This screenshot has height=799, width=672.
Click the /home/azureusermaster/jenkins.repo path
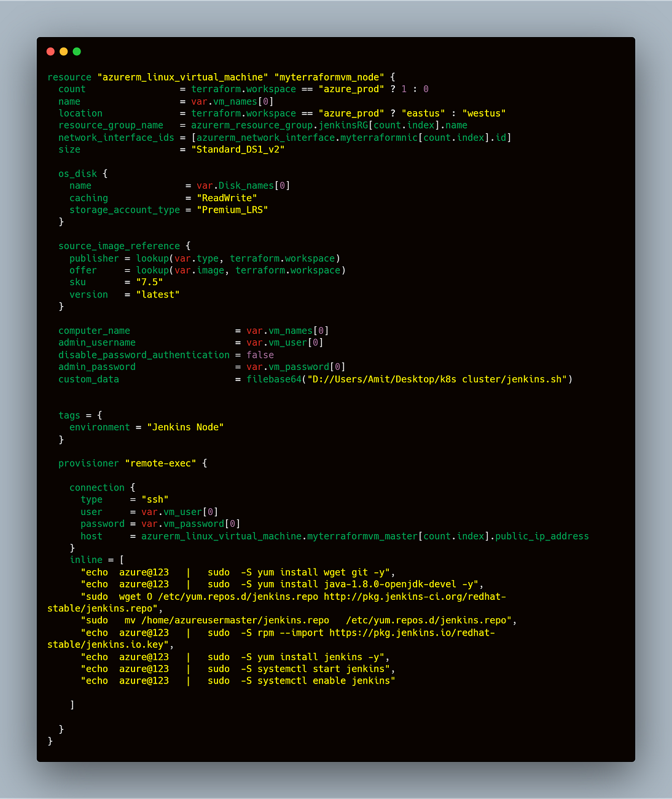(x=235, y=621)
